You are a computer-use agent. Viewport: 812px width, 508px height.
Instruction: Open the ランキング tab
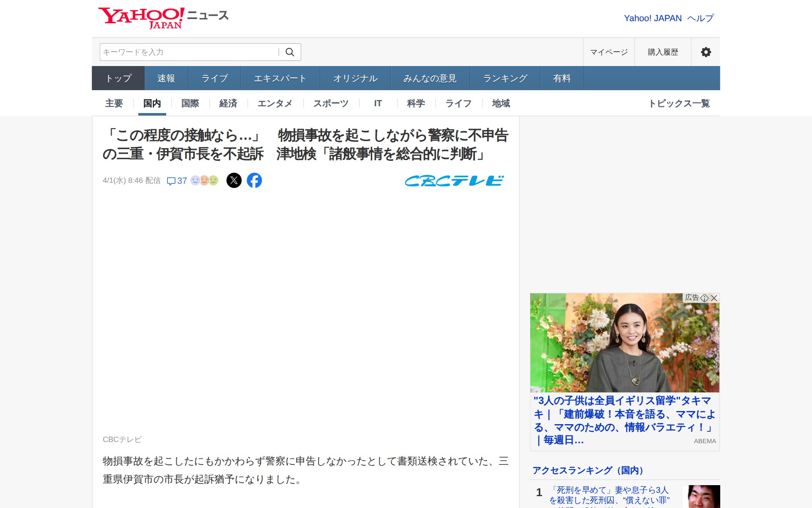[505, 78]
